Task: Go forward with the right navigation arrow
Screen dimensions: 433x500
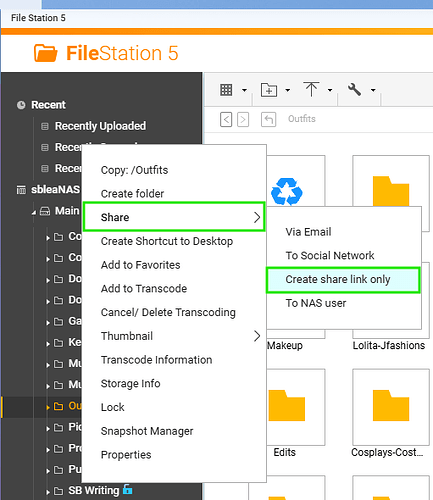Action: [243, 119]
